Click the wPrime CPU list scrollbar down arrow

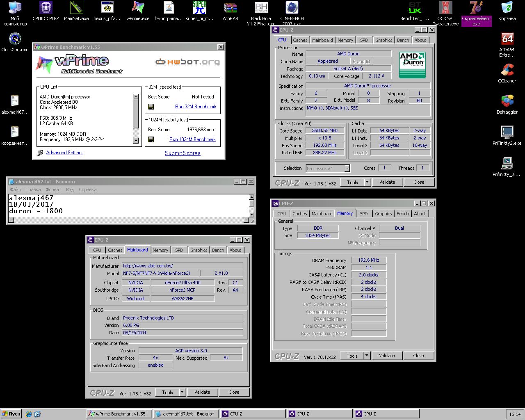coord(136,141)
